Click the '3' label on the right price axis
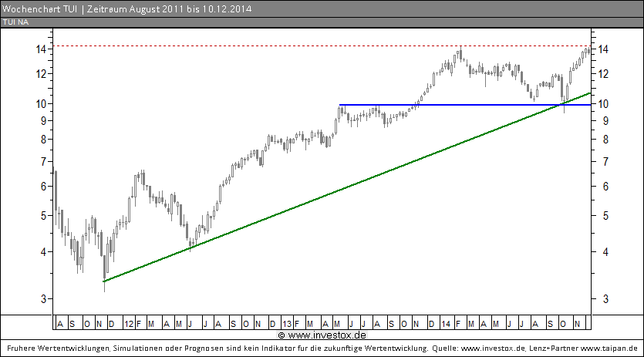The width and height of the screenshot is (644, 357). point(605,299)
